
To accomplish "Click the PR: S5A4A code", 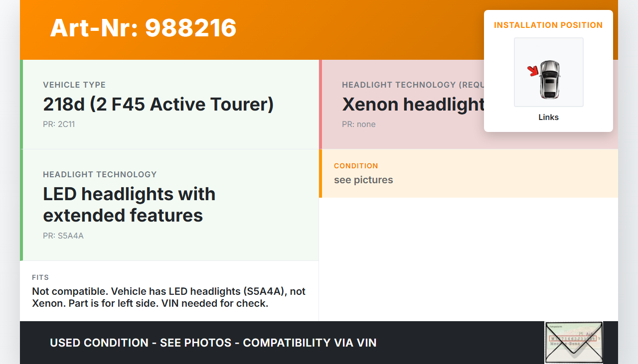I will (x=63, y=236).
